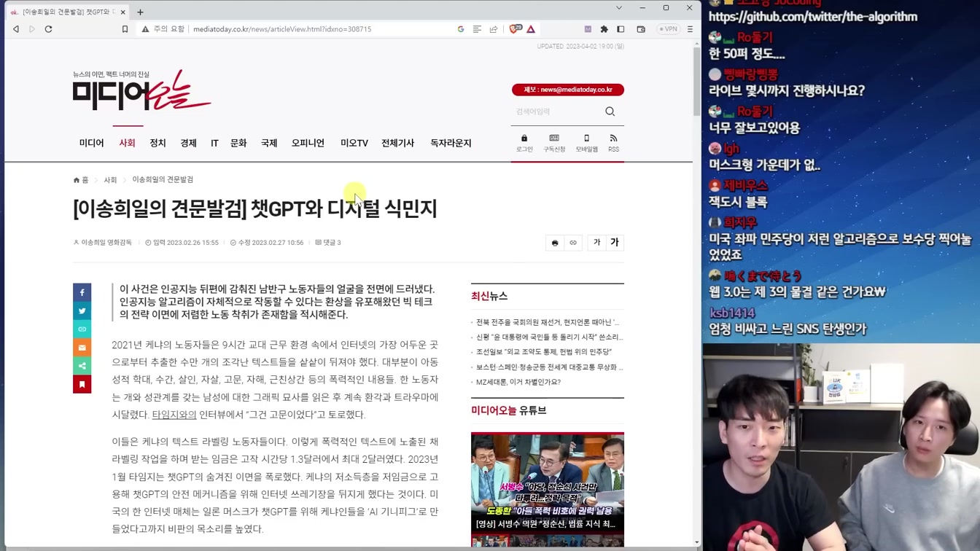Screen dimensions: 980x551
Task: Click the search magnifier icon
Action: [610, 112]
